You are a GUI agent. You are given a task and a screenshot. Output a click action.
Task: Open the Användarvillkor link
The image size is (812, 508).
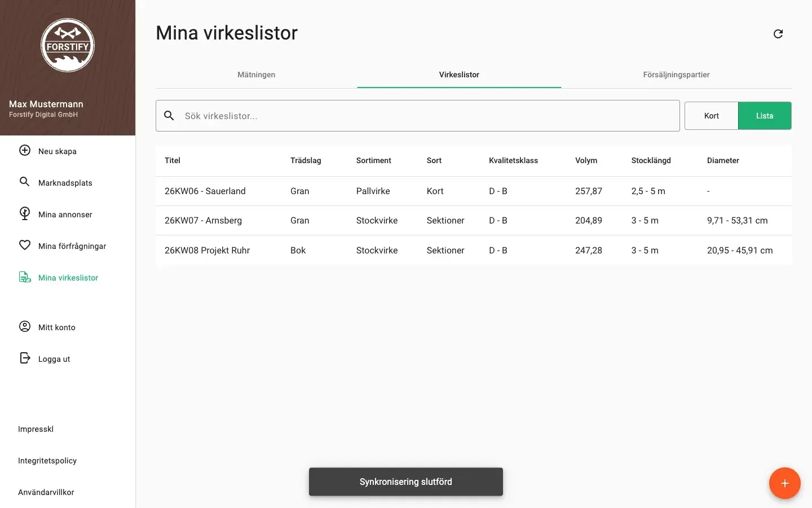(46, 492)
